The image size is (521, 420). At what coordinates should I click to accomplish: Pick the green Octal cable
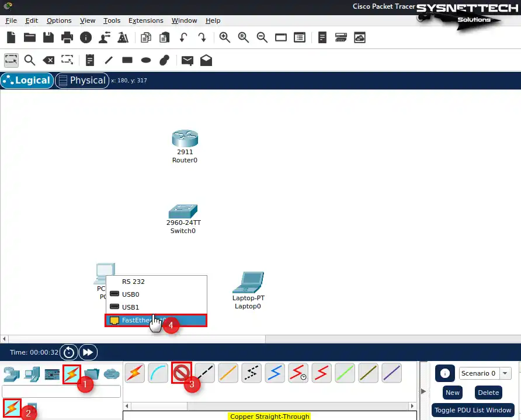click(345, 373)
